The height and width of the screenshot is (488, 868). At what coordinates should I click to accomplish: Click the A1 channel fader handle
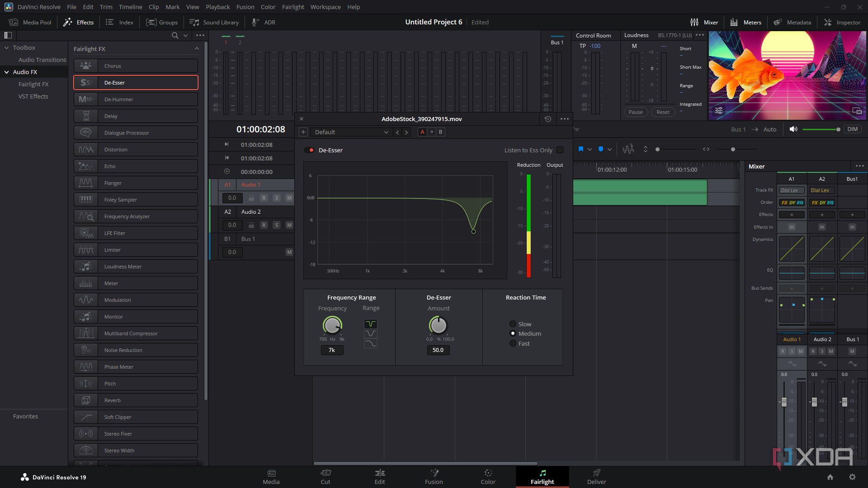[x=784, y=402]
